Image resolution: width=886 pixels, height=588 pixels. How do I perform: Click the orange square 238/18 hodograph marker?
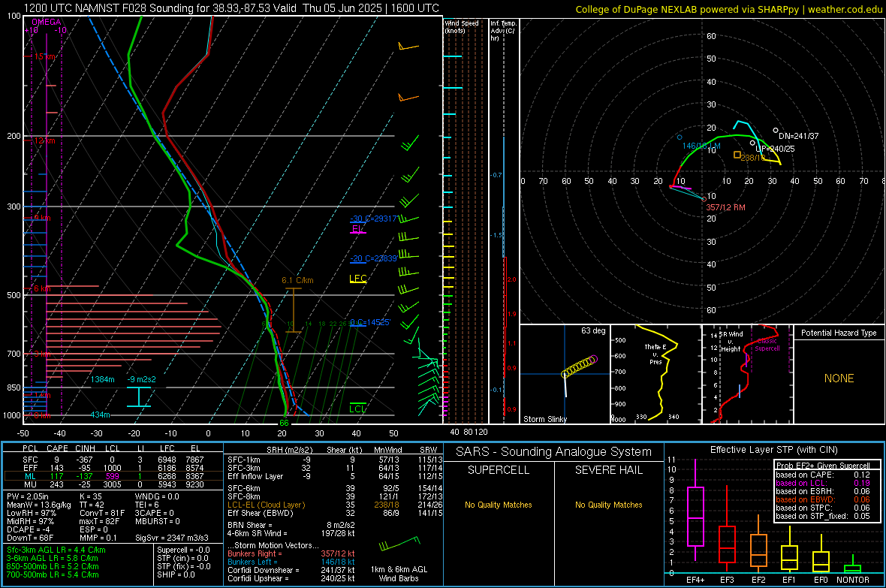coord(737,155)
